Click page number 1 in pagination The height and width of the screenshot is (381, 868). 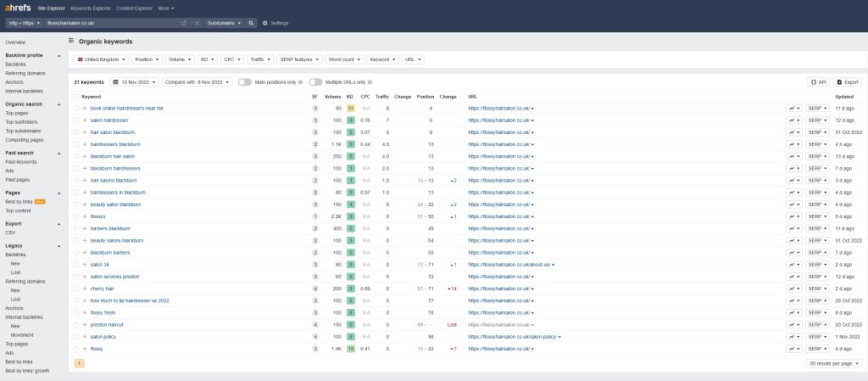pos(79,363)
